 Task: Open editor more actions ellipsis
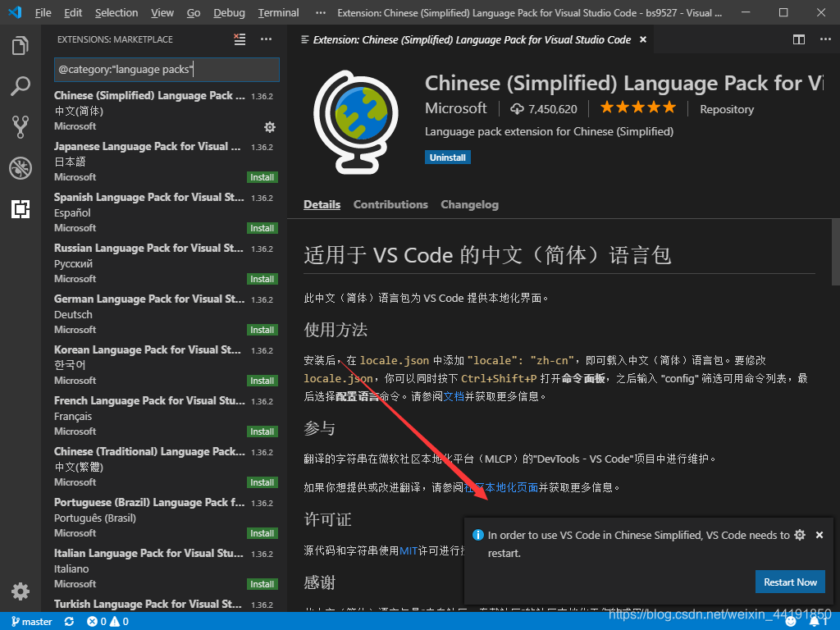825,39
